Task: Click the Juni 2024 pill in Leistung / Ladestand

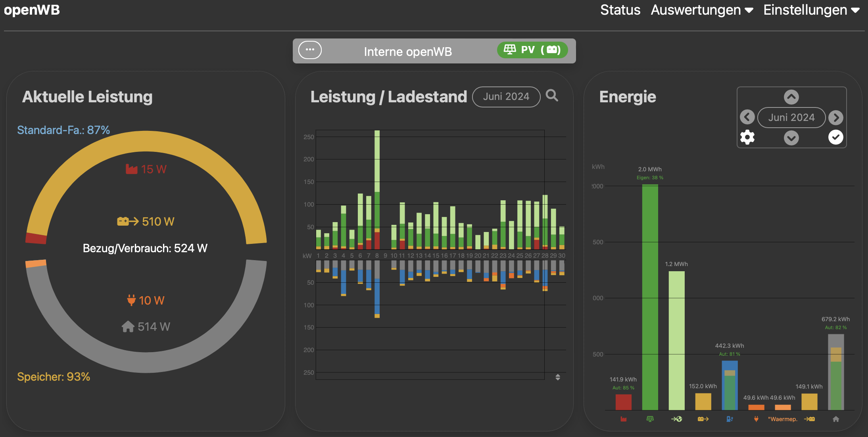Action: tap(506, 96)
